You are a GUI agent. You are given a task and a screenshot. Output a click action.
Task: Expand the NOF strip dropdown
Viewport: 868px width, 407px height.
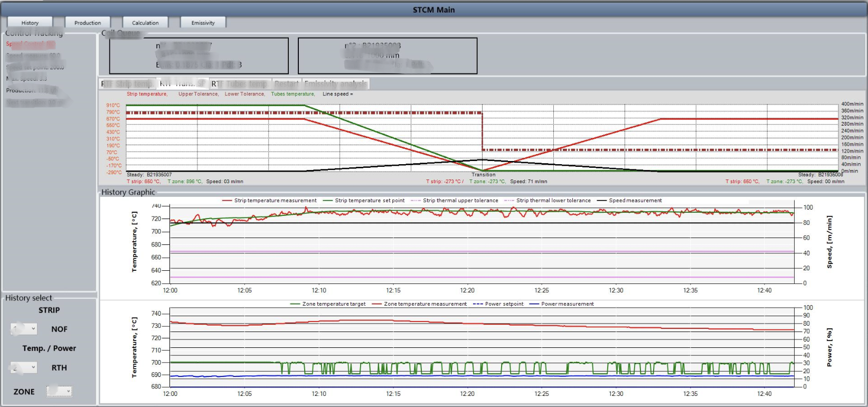pos(24,329)
